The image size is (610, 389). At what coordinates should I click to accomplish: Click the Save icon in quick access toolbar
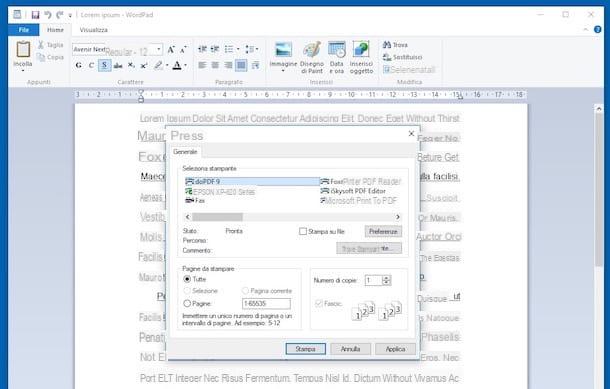[x=35, y=15]
